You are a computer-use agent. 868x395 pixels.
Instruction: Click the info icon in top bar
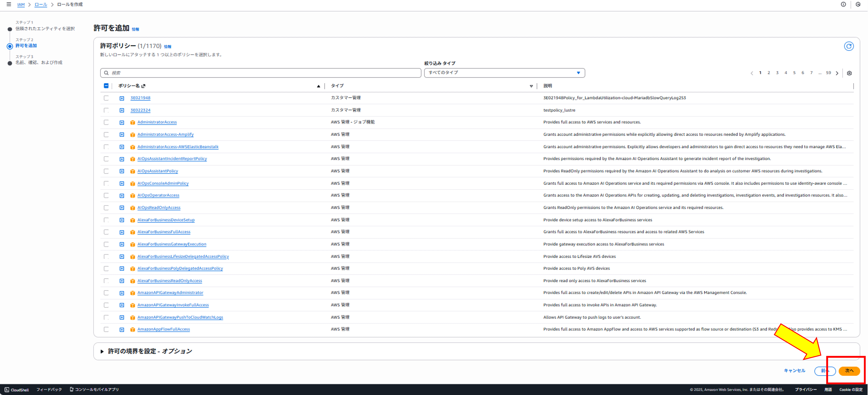tap(843, 4)
